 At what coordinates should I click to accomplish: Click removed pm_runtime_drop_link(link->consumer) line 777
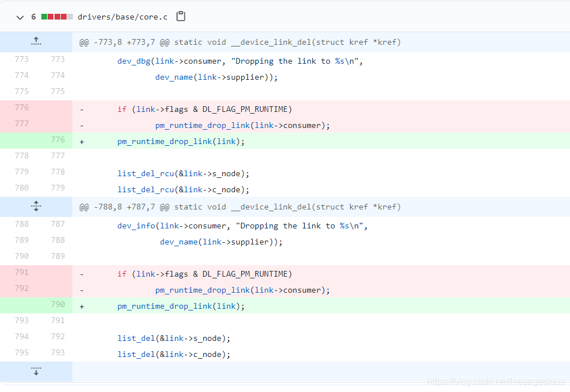242,126
